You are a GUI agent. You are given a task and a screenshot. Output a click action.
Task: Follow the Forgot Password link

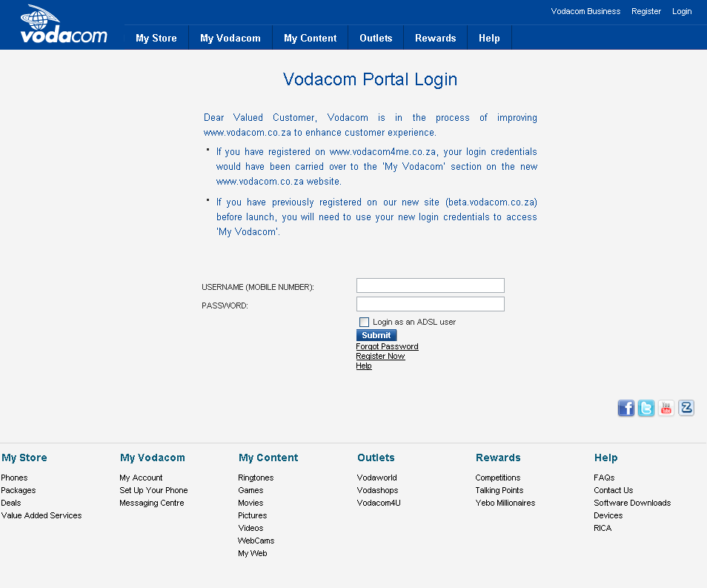[x=388, y=346]
